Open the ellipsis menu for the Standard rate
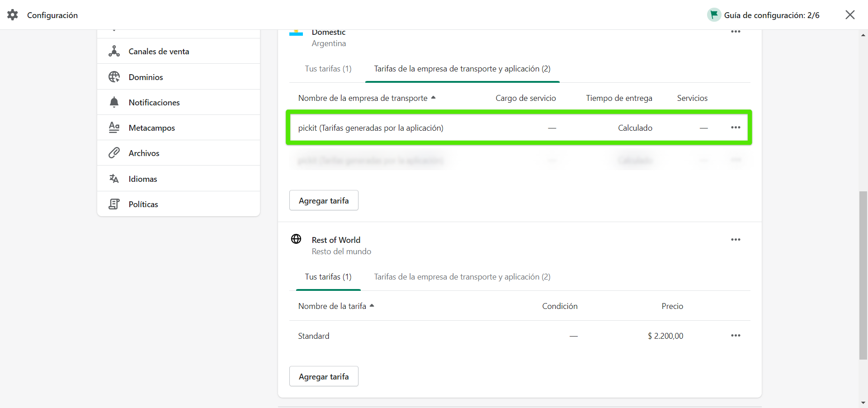868x408 pixels. [x=735, y=335]
